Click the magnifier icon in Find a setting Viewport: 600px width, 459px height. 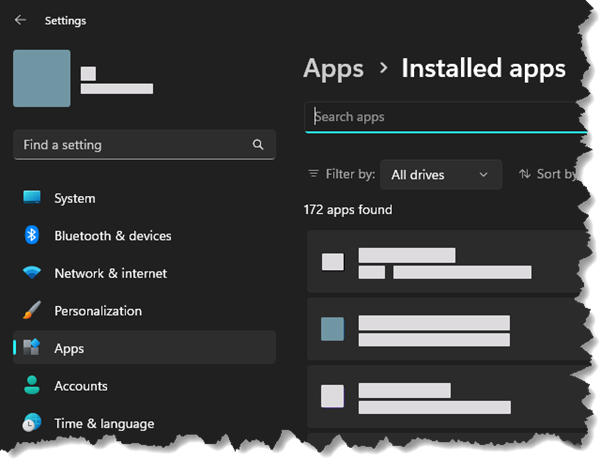coord(258,145)
